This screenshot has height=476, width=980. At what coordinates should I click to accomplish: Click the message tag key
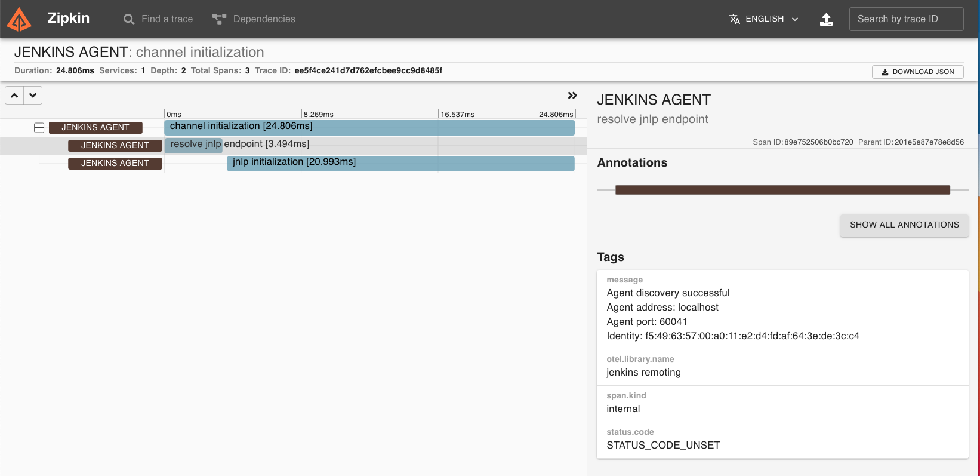coord(625,280)
